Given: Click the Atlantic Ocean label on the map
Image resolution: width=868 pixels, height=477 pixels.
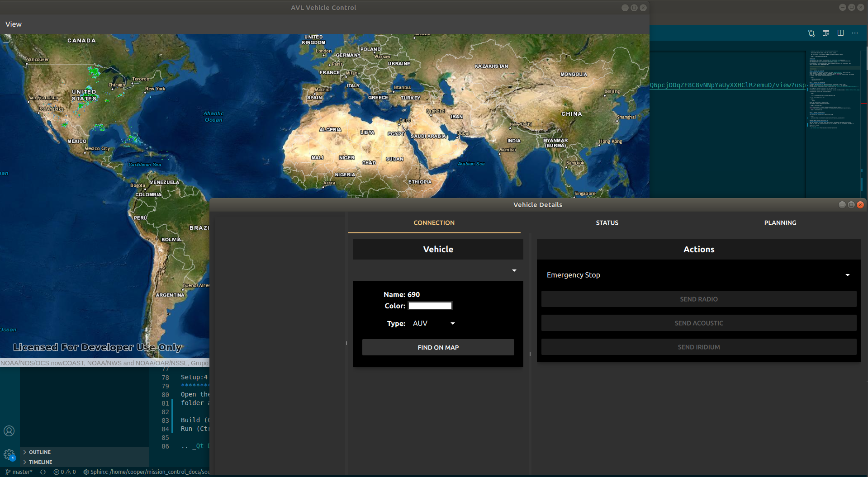Looking at the screenshot, I should pos(213,117).
